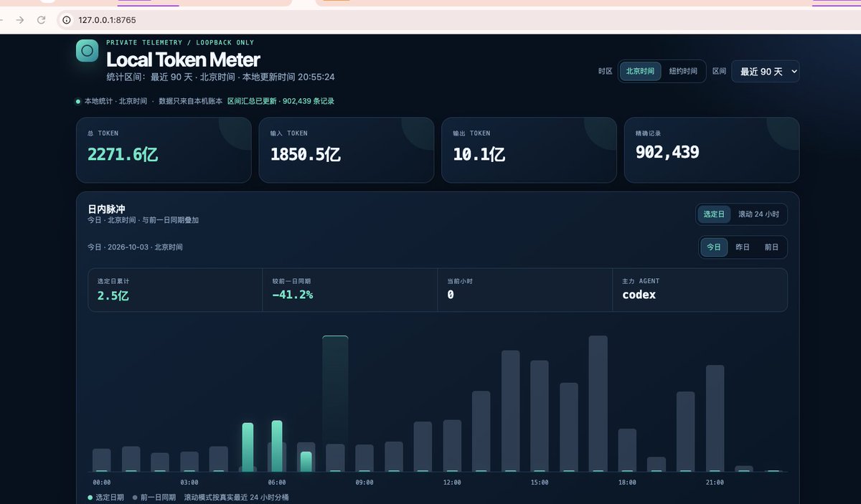Click the PRIVATE TELEMETRY / LOOPBACK ONLY caption
Screen dimensions: 861x504
coord(180,43)
